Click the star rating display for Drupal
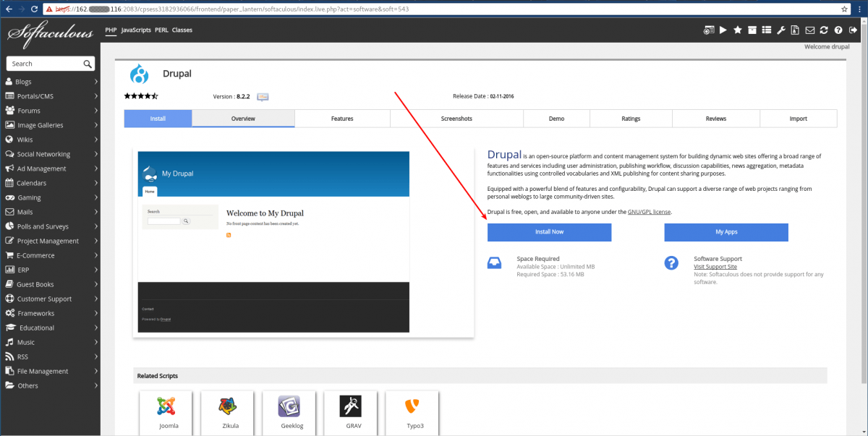The image size is (868, 436). (141, 95)
